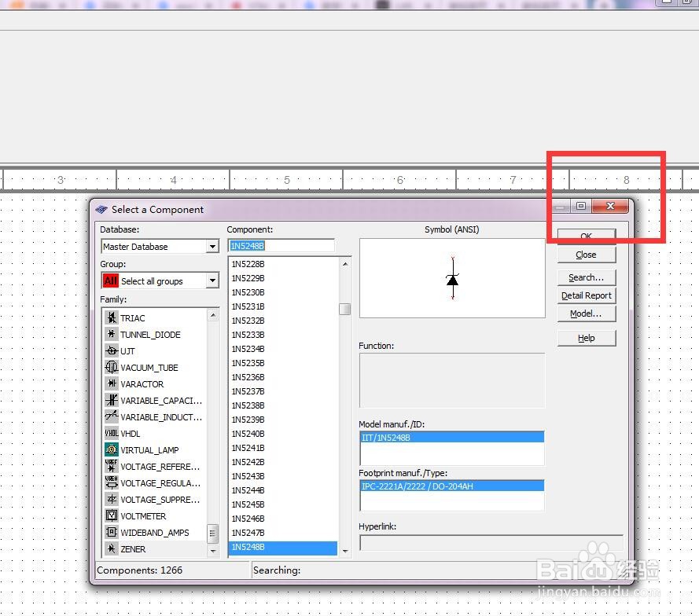Image resolution: width=699 pixels, height=616 pixels.
Task: Click the Select a Component title icon
Action: pyautogui.click(x=101, y=209)
